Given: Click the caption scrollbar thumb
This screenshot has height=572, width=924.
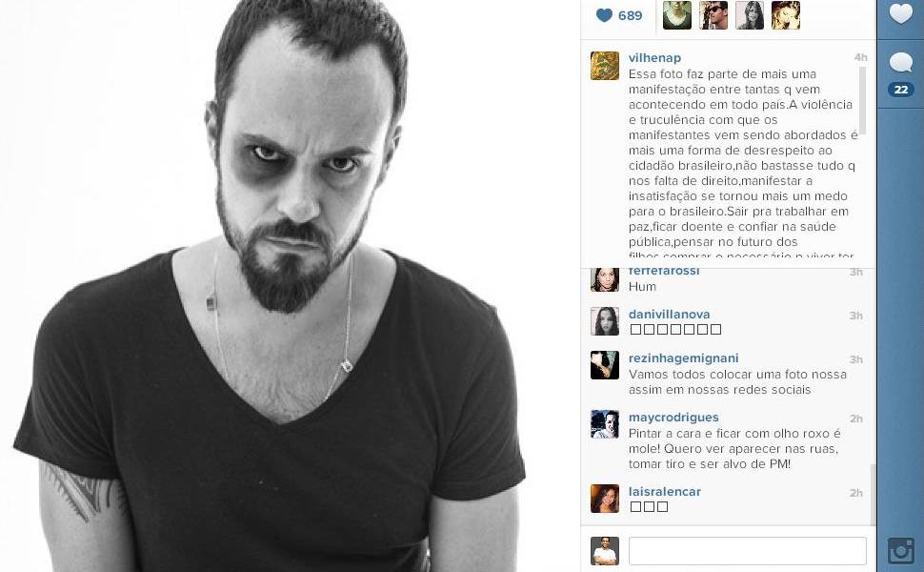Looking at the screenshot, I should click(863, 100).
